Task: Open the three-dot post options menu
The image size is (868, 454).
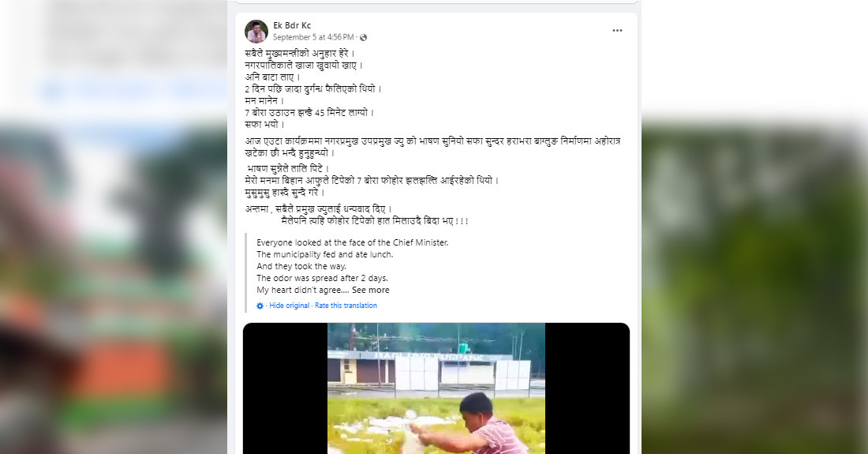Action: pos(617,31)
